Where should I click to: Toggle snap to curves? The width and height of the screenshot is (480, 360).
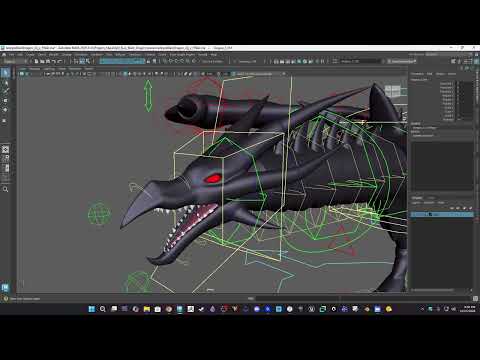(x=171, y=61)
